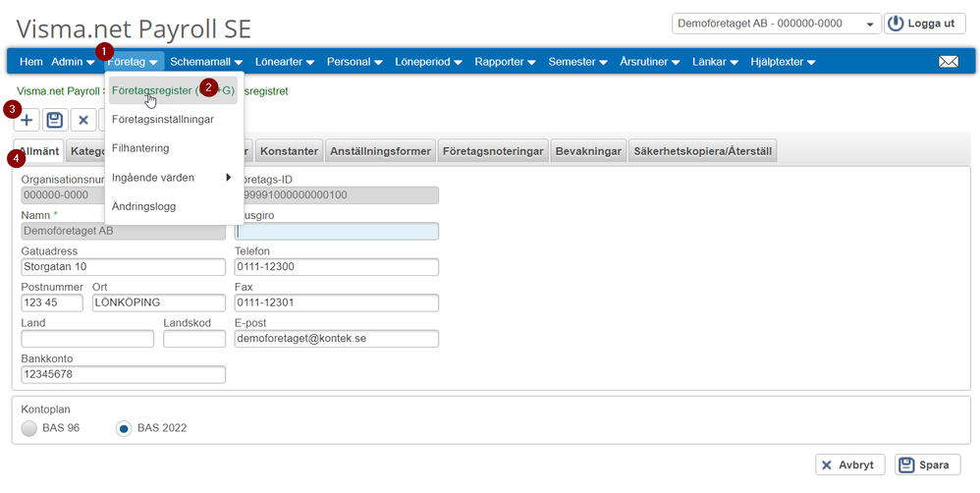
Task: Click the X delete toolbar icon
Action: click(83, 120)
